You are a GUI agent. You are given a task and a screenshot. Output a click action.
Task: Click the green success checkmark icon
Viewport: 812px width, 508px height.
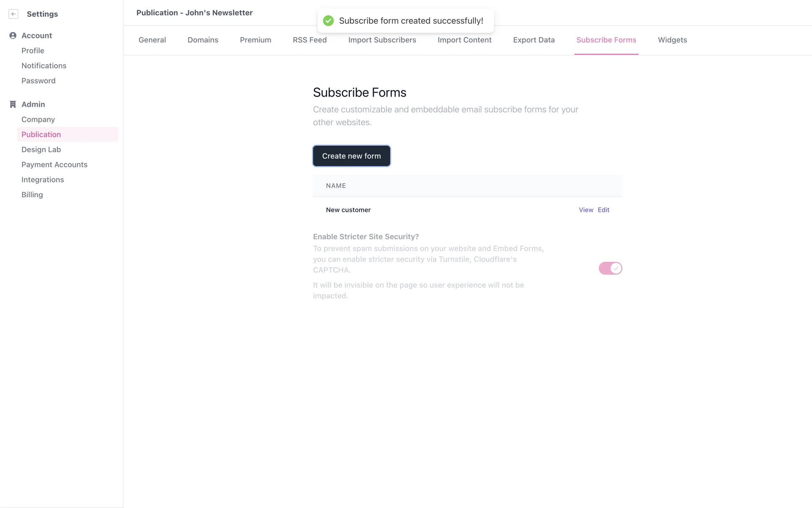[x=328, y=21]
